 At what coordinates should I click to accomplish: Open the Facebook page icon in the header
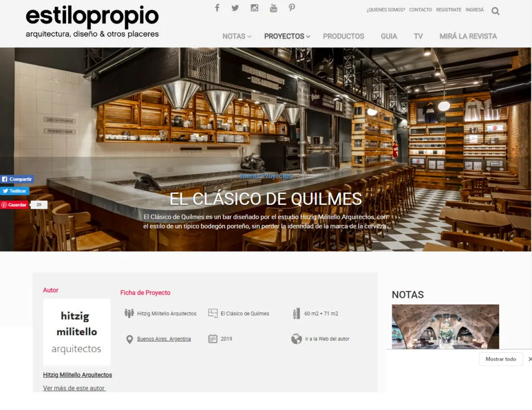coord(217,8)
